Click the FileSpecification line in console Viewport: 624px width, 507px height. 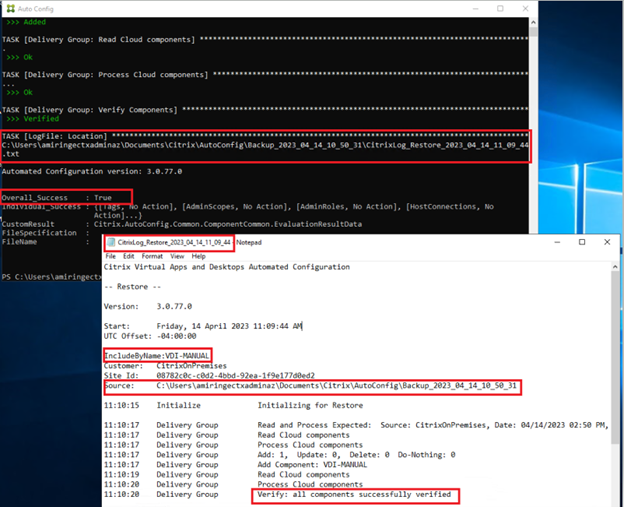click(46, 233)
